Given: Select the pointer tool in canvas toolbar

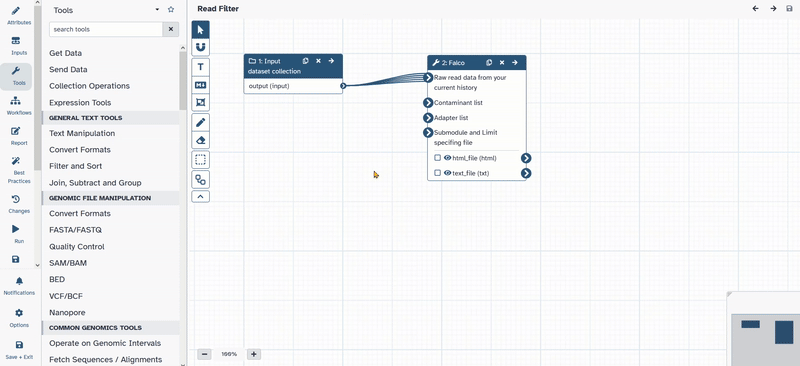Looking at the screenshot, I should (201, 30).
